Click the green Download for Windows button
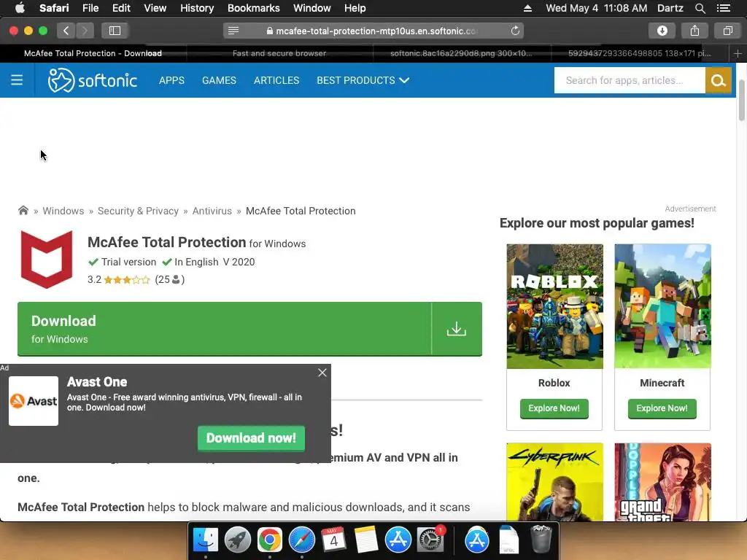The image size is (747, 560). (x=249, y=329)
